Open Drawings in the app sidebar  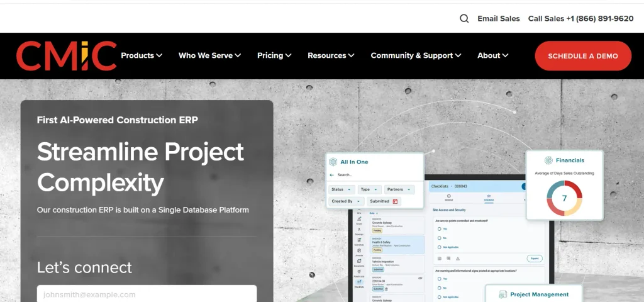point(359,232)
